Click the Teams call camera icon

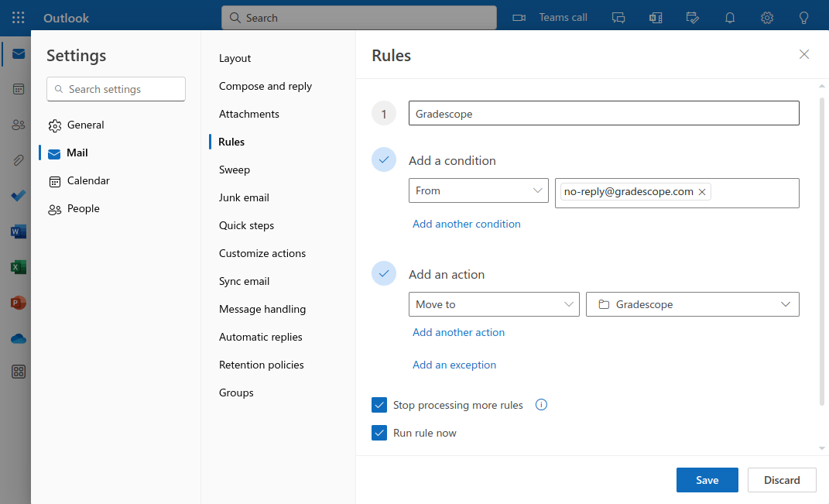(519, 17)
